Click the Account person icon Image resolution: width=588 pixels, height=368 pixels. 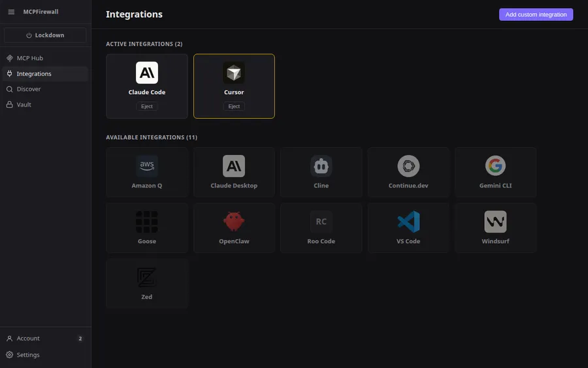point(10,339)
